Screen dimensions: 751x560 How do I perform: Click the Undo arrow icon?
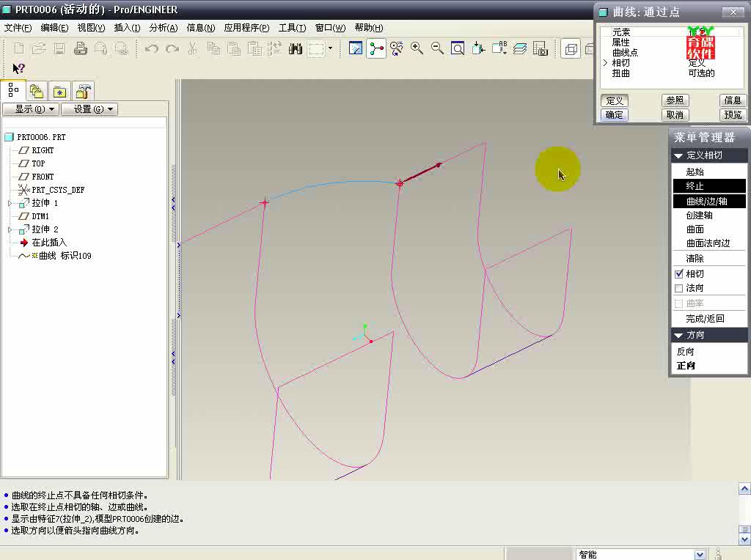152,48
